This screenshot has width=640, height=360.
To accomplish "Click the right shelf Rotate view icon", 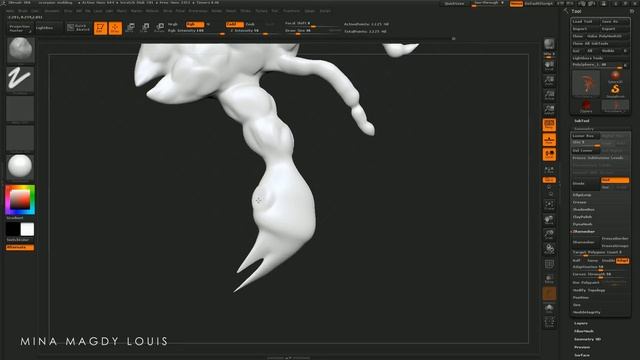I will pyautogui.click(x=549, y=249).
